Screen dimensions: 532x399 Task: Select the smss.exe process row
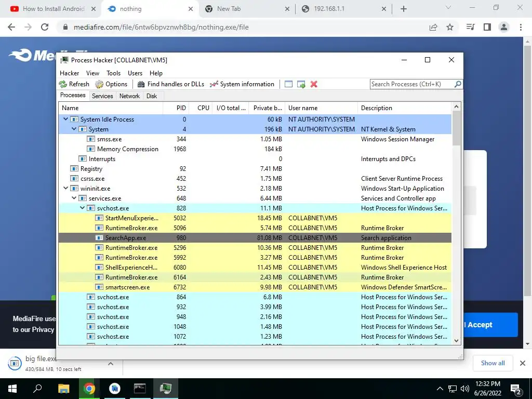tap(255, 139)
